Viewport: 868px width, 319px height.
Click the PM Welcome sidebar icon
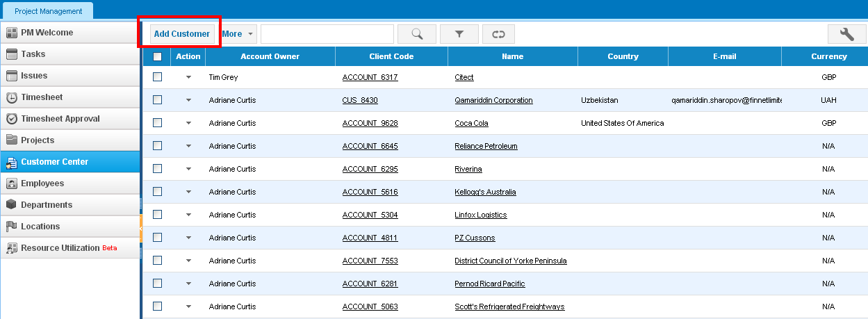(11, 33)
